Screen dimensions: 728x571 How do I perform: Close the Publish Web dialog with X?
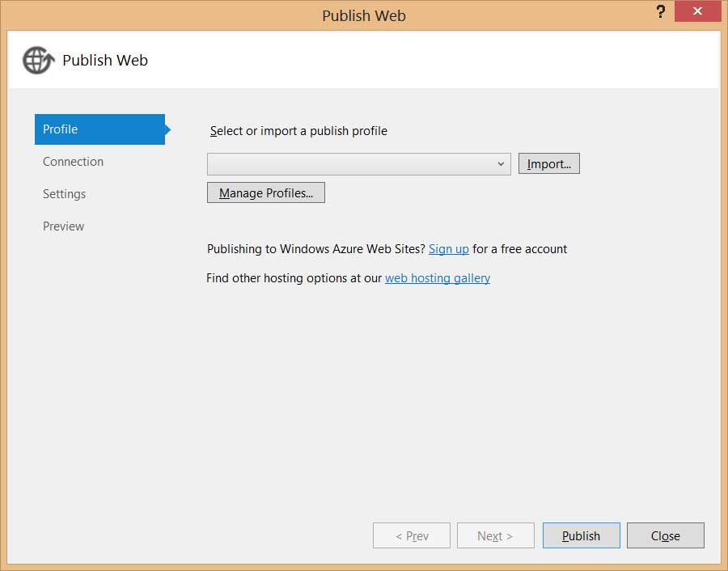697,11
